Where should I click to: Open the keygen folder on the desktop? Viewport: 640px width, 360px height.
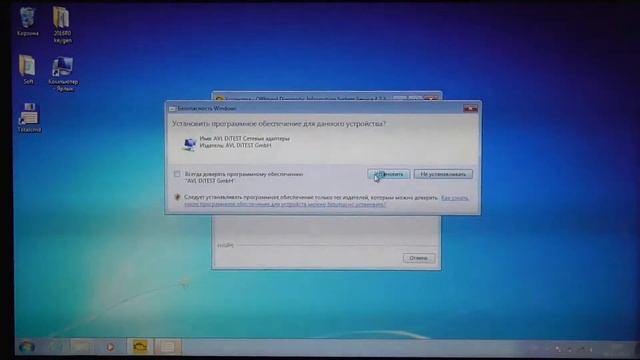[x=62, y=24]
